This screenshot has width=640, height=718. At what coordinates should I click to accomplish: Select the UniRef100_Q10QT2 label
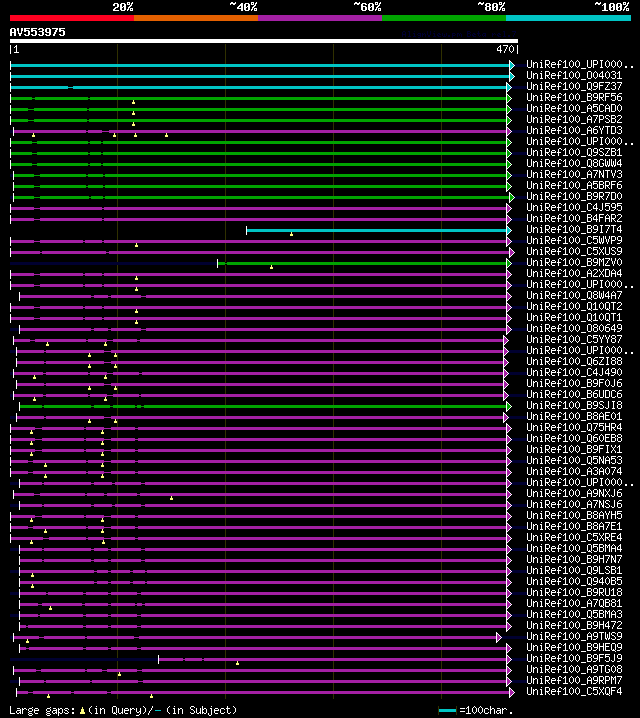click(x=574, y=306)
